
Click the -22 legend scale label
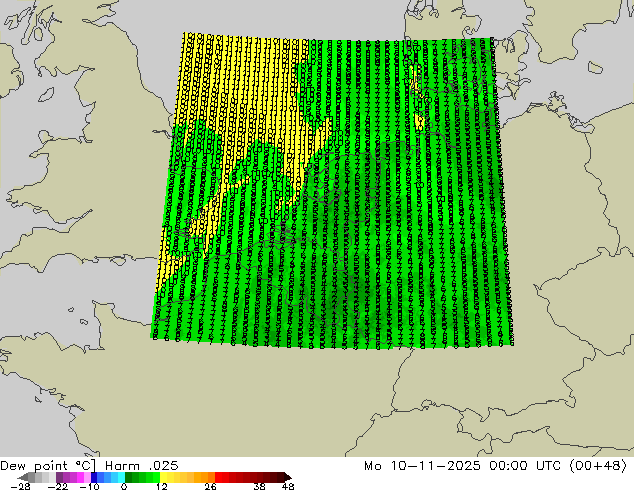(57, 486)
